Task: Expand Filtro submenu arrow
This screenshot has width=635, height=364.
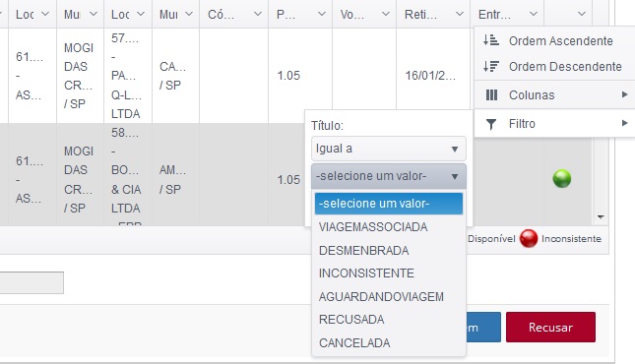Action: pos(624,123)
